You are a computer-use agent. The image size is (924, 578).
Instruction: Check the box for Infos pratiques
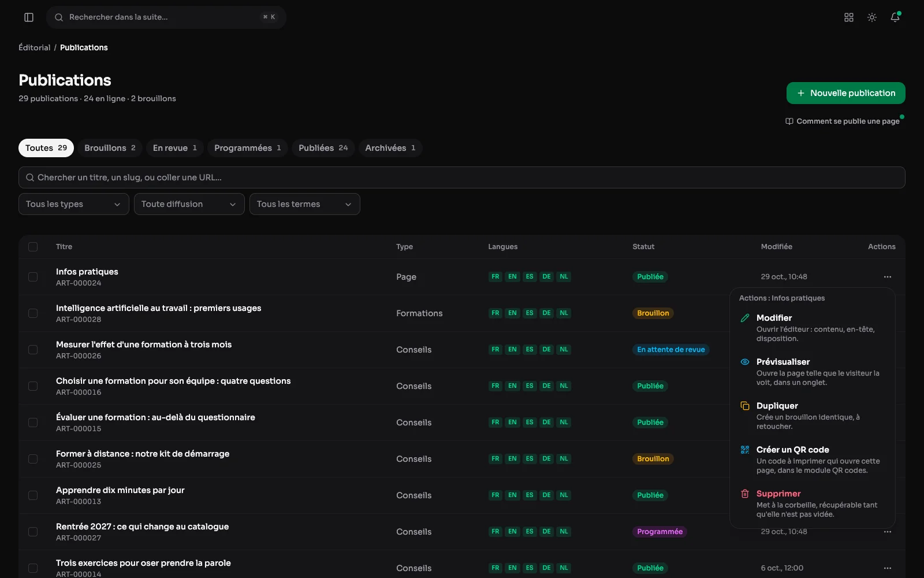click(33, 277)
